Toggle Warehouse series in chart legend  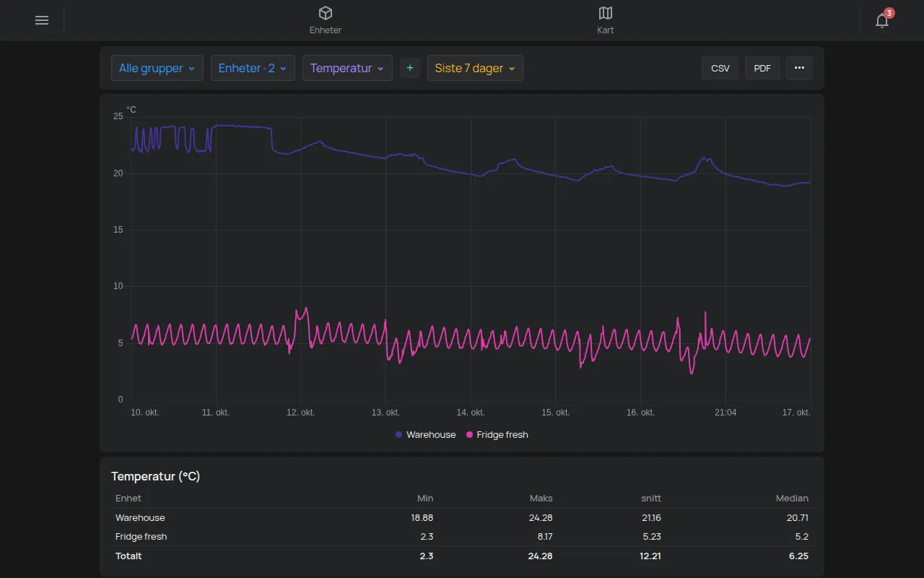(x=426, y=435)
